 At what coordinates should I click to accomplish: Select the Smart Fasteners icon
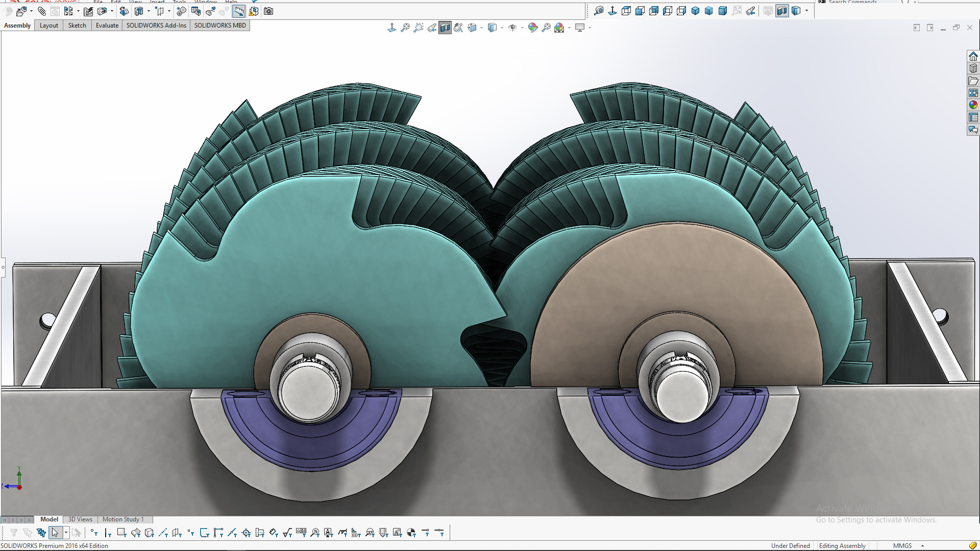[x=88, y=11]
